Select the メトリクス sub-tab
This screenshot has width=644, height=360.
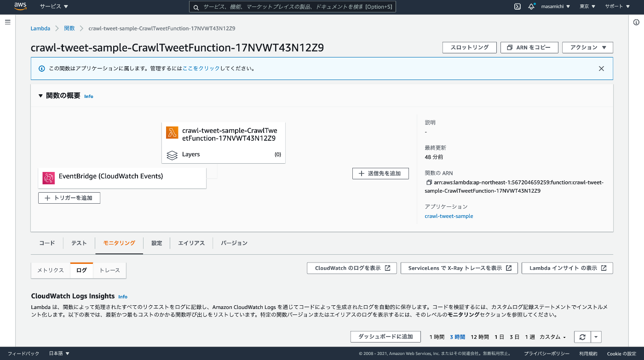point(51,270)
